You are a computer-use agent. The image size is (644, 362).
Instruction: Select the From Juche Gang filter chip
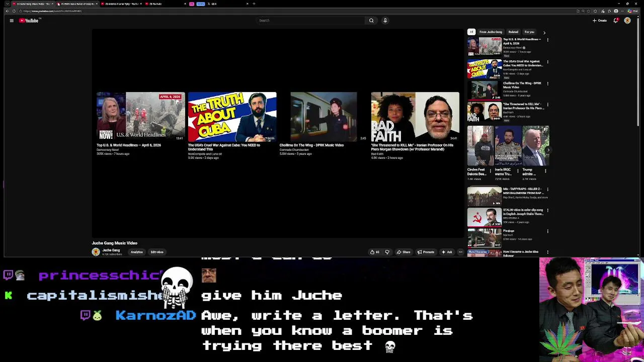point(491,32)
